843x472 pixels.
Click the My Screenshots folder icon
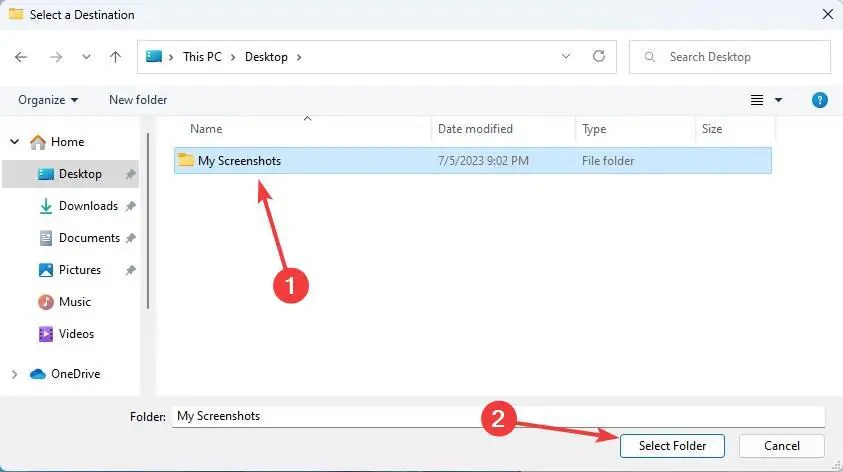(185, 160)
